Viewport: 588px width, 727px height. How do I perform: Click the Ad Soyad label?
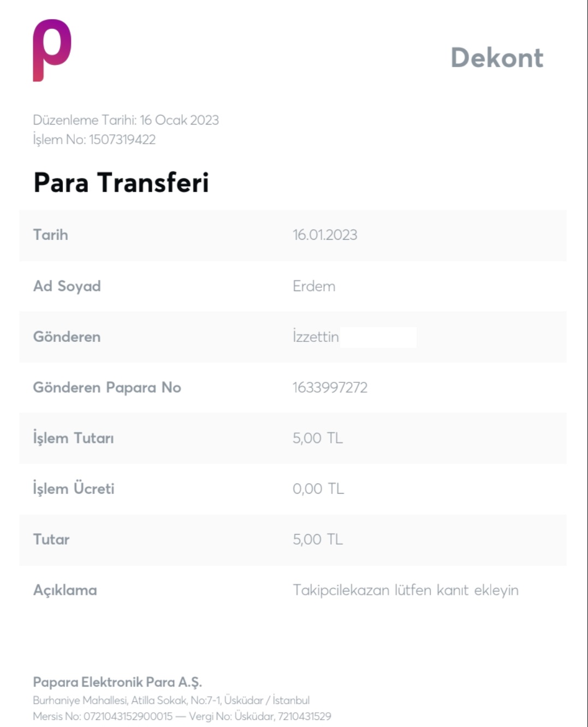tap(67, 286)
